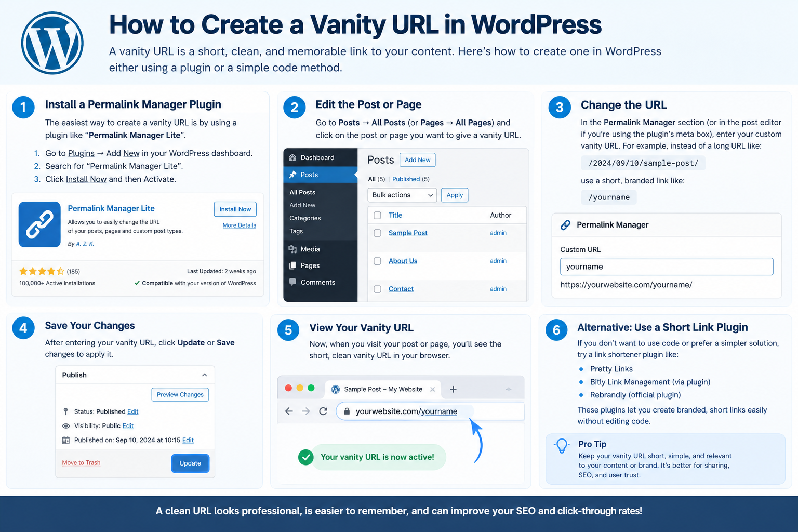The height and width of the screenshot is (532, 798).
Task: Check the Sample Post row checkbox
Action: 378,233
